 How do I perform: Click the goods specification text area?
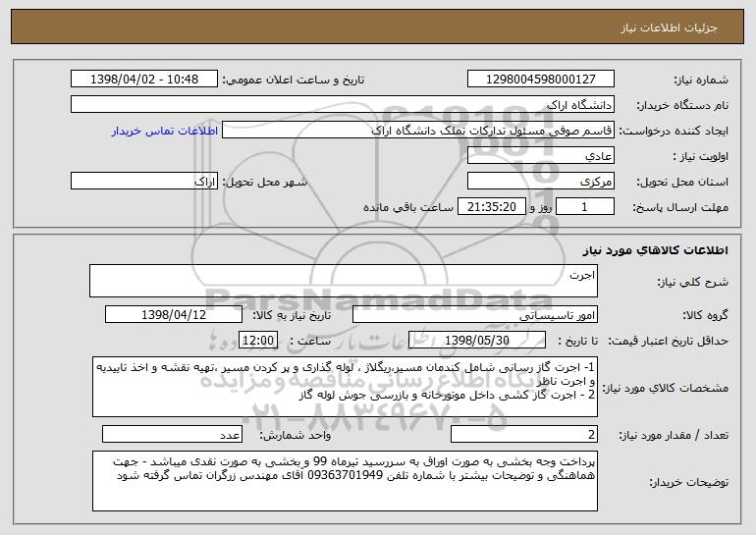(345, 387)
